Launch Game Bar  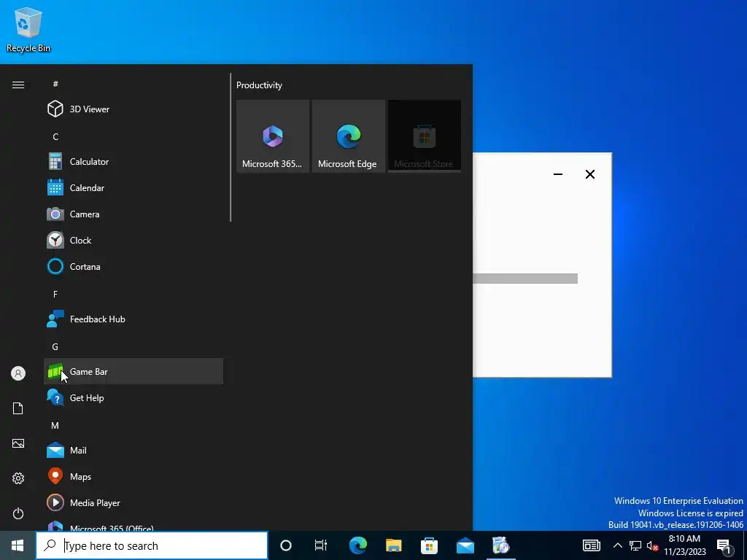pyautogui.click(x=133, y=371)
